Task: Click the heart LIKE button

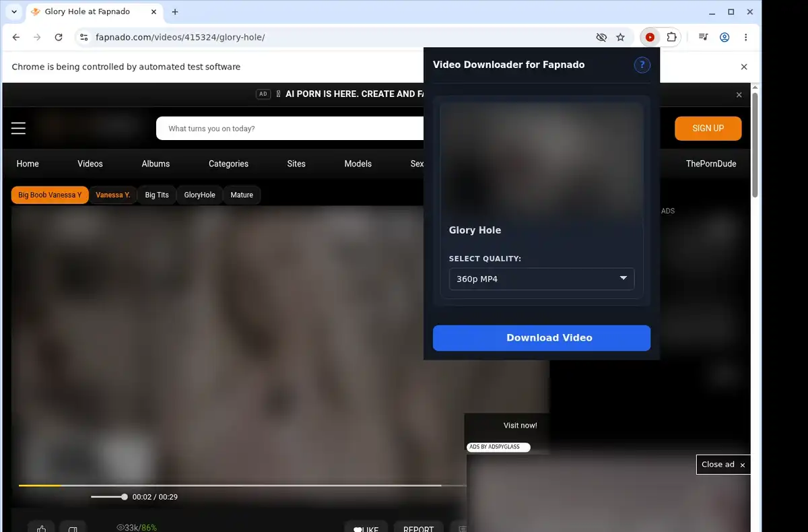Action: [366, 529]
